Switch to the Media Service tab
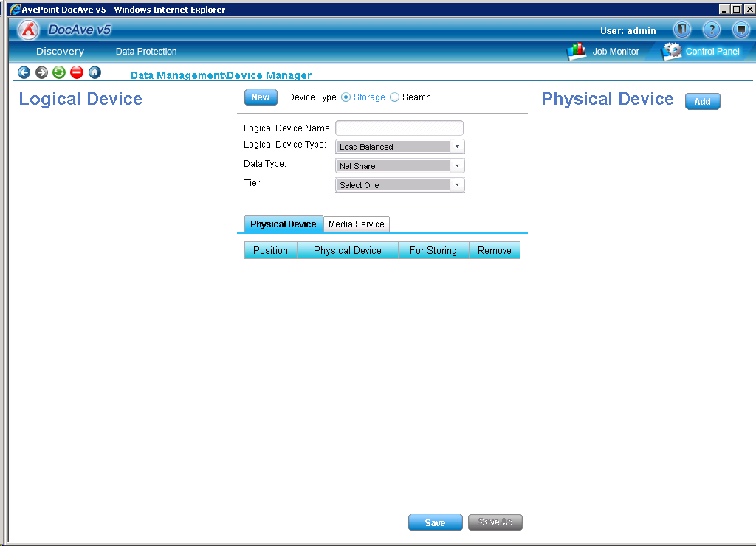756x546 pixels. [x=356, y=224]
